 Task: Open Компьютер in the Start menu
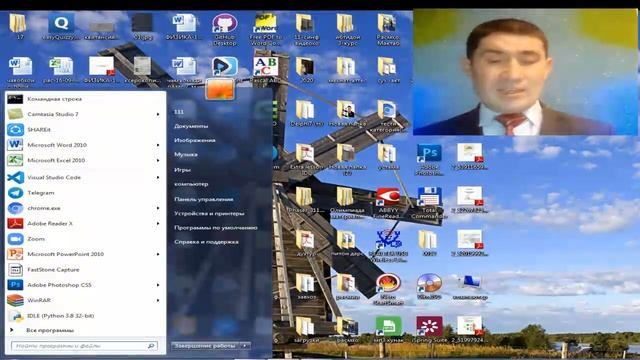tap(191, 184)
